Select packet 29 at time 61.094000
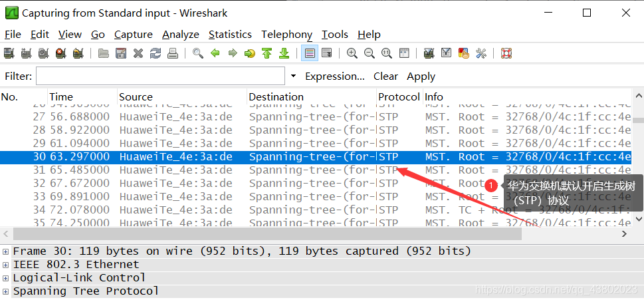The width and height of the screenshot is (644, 302). pos(316,144)
